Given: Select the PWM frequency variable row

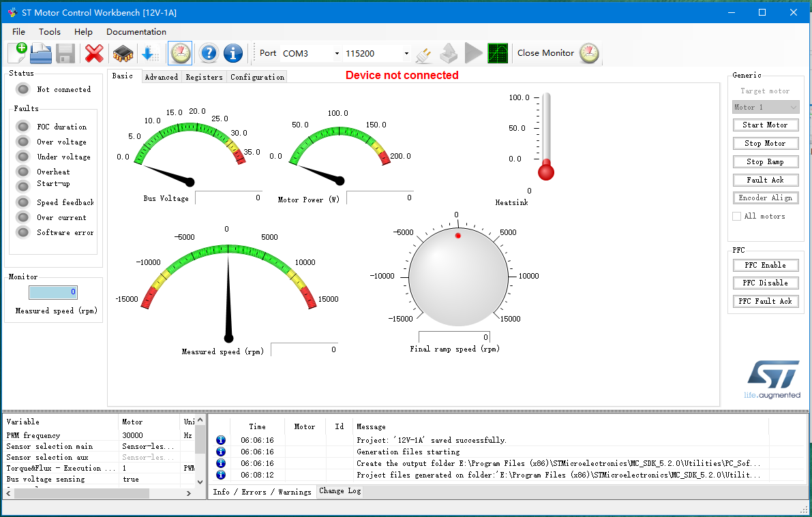Looking at the screenshot, I should [100, 436].
